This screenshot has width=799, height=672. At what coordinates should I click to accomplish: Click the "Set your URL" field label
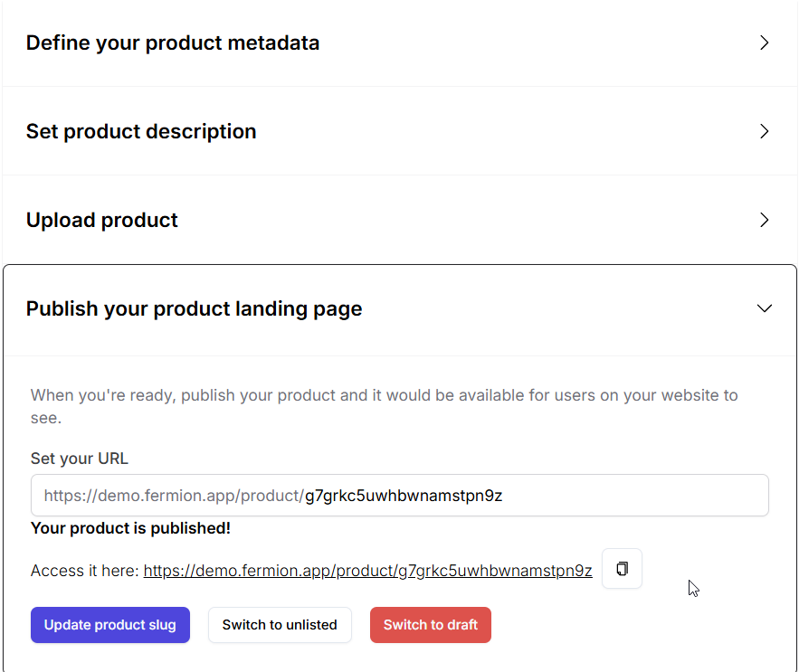(80, 459)
